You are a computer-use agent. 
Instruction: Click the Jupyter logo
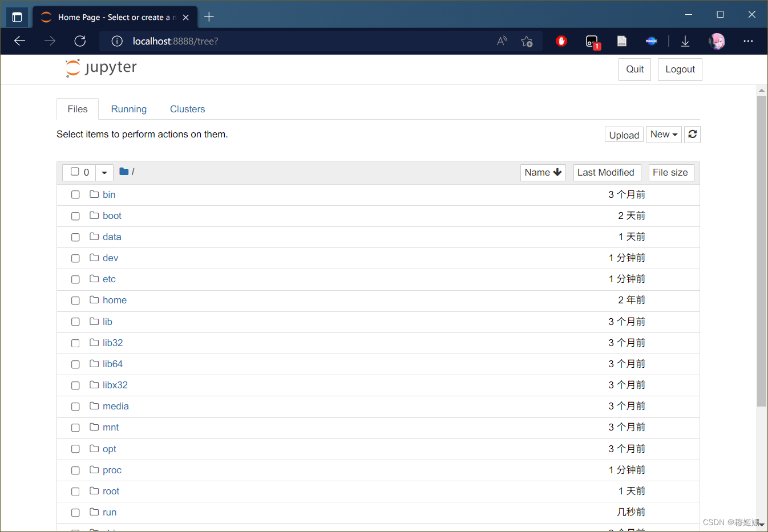[101, 68]
